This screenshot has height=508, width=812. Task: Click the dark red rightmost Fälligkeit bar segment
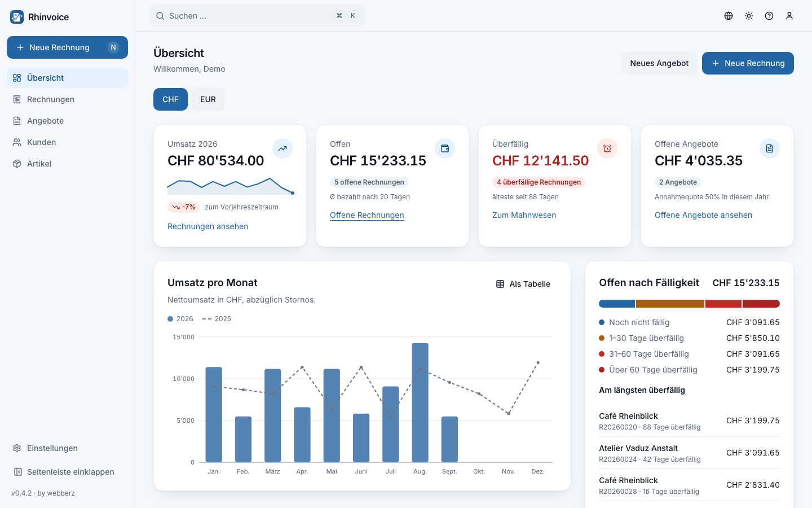pos(761,304)
